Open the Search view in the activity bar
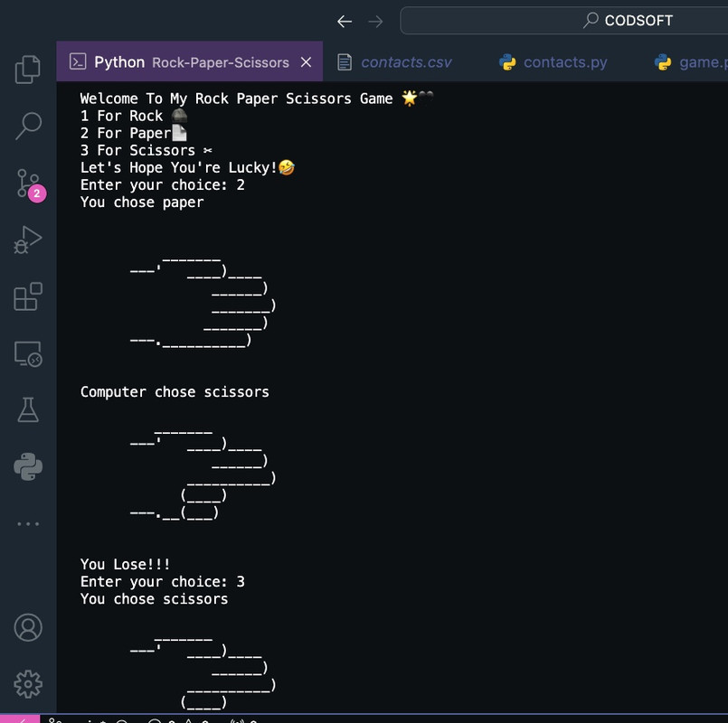728x723 pixels. tap(28, 126)
